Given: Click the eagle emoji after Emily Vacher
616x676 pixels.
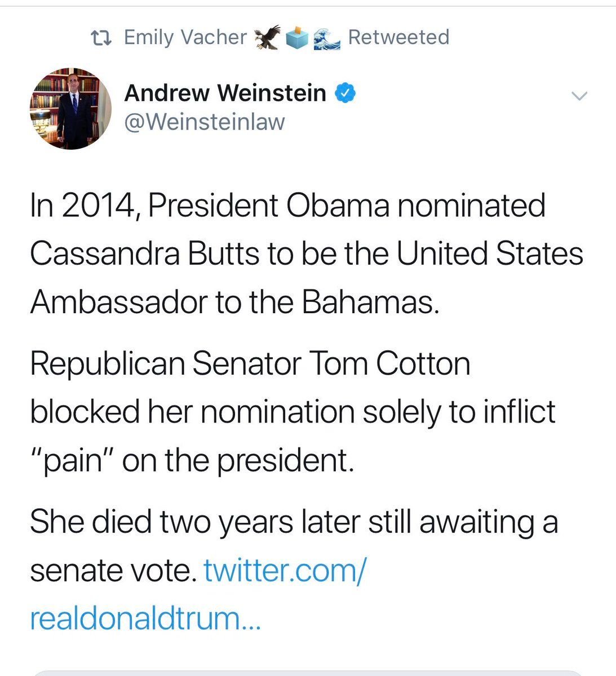Looking at the screenshot, I should tap(267, 38).
